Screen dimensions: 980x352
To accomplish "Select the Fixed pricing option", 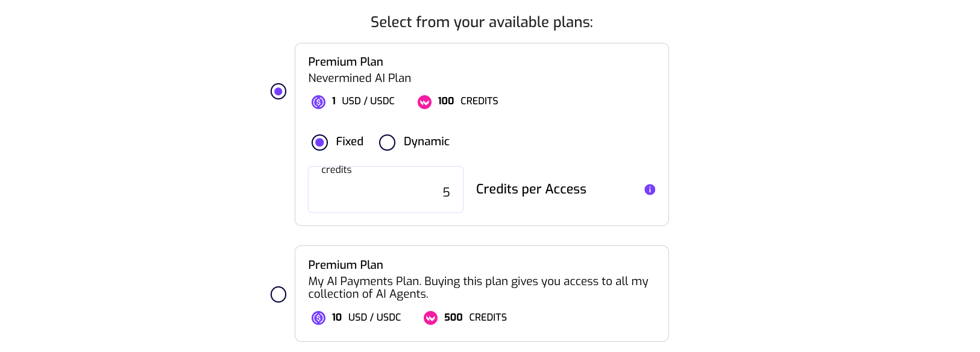I will click(318, 142).
